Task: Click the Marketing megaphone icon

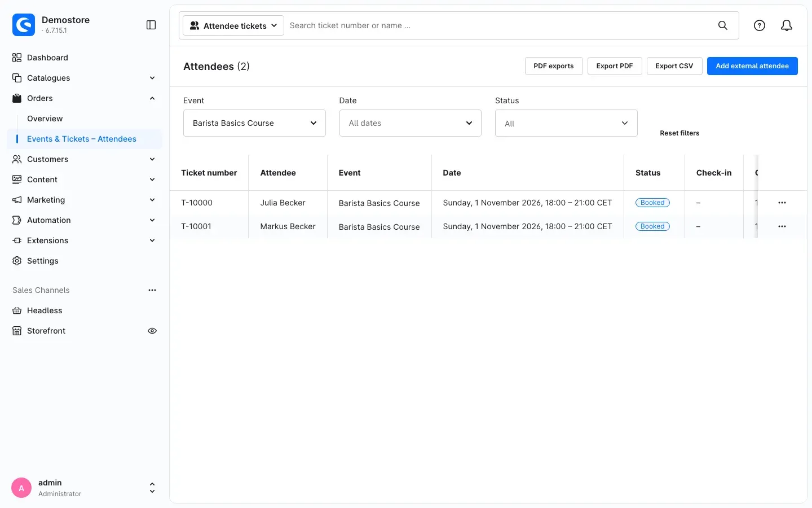Action: coord(17,200)
